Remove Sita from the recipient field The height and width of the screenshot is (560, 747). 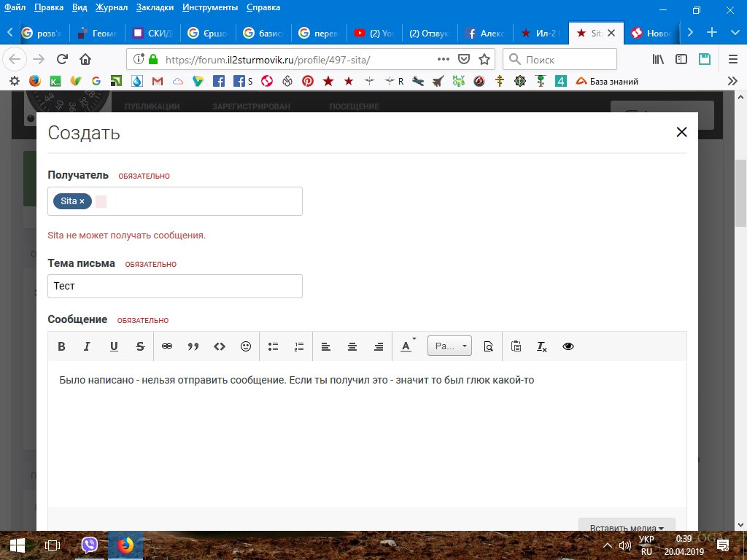pyautogui.click(x=82, y=201)
